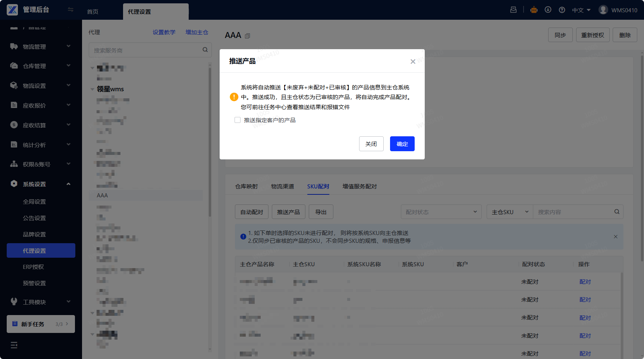Switch to the 物流渠道 tab

[283, 186]
